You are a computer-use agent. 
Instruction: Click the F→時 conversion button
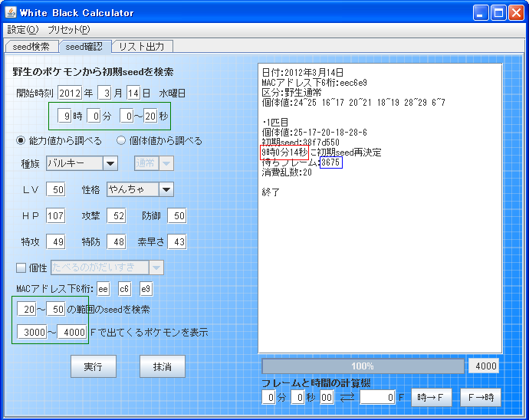coord(481,398)
